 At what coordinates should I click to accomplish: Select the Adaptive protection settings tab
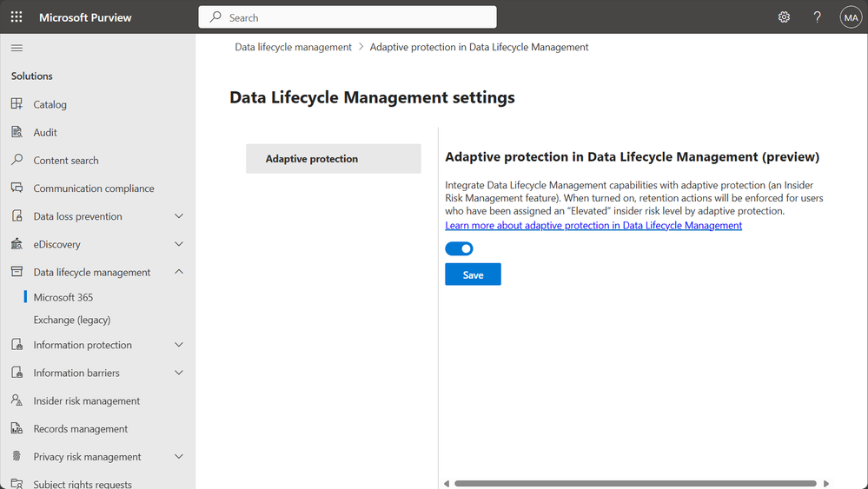333,159
